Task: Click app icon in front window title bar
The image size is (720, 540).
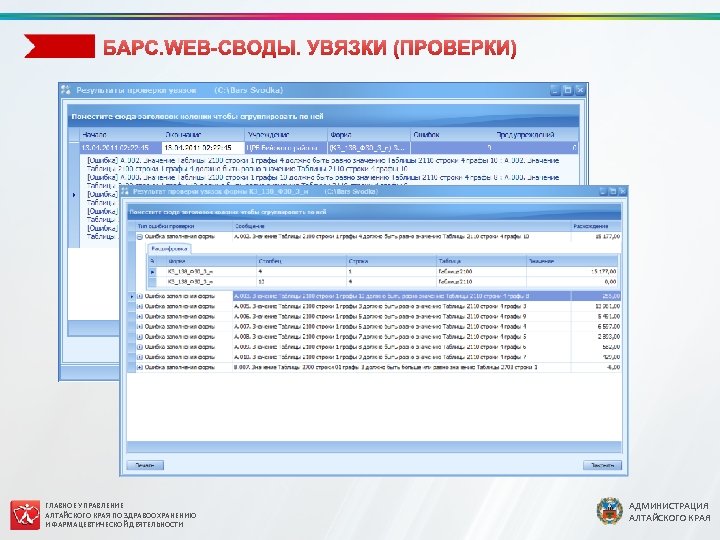Action: point(125,191)
